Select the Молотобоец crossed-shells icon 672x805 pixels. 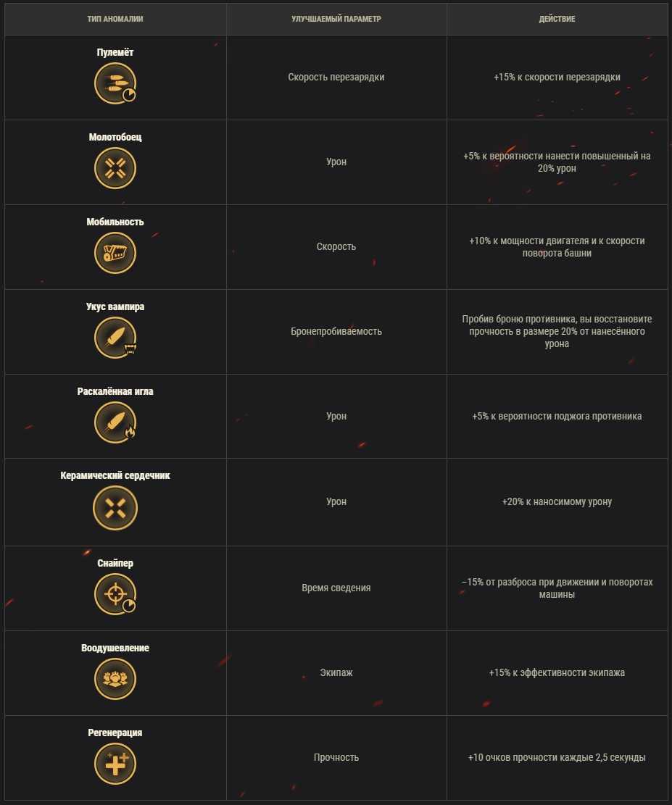[x=115, y=168]
